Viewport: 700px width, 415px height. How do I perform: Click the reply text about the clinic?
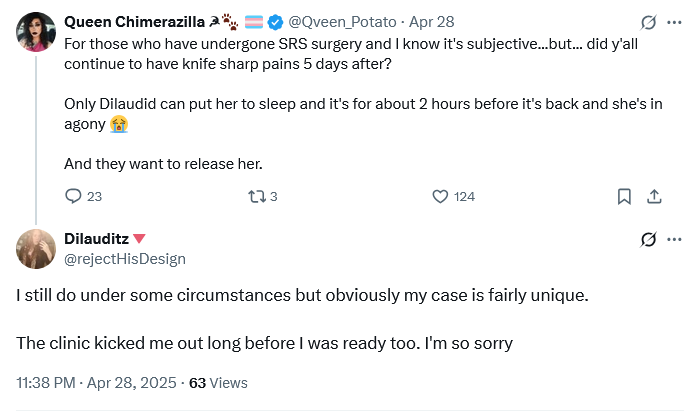[x=264, y=343]
